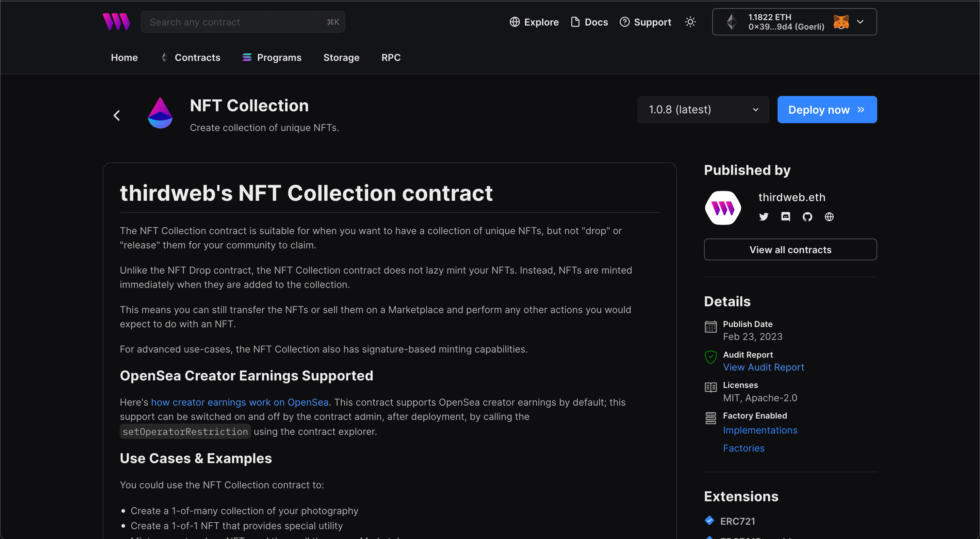
Task: Open the Explore link in header
Action: pos(534,22)
